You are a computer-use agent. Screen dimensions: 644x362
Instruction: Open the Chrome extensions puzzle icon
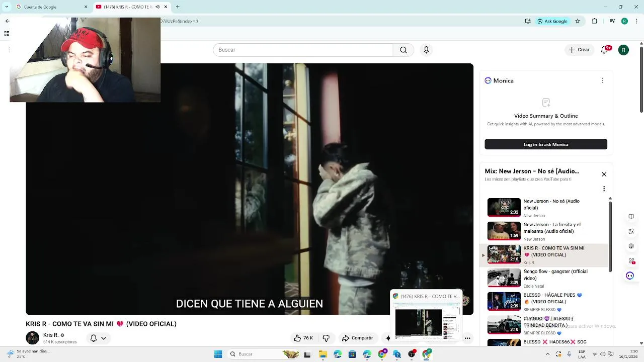click(x=595, y=21)
